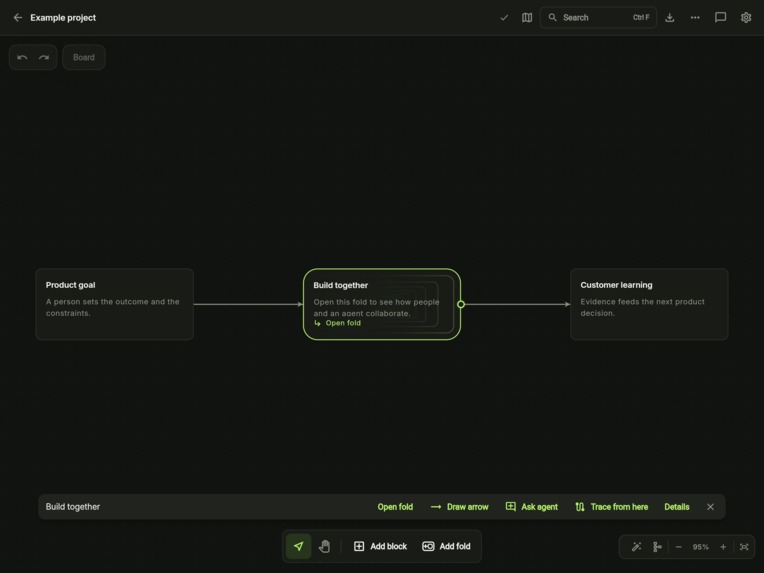Image resolution: width=764 pixels, height=573 pixels.
Task: Click the Example project title
Action: (x=63, y=18)
